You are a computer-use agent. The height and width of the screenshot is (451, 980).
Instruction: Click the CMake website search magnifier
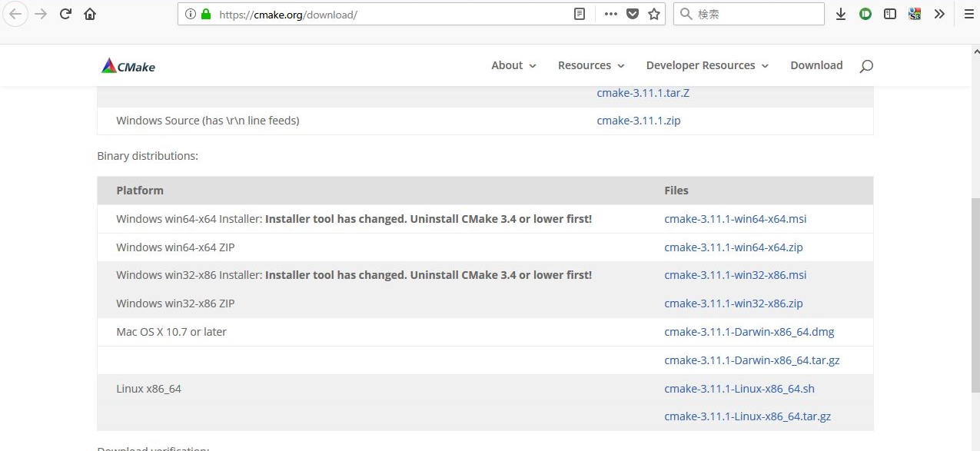pos(866,66)
